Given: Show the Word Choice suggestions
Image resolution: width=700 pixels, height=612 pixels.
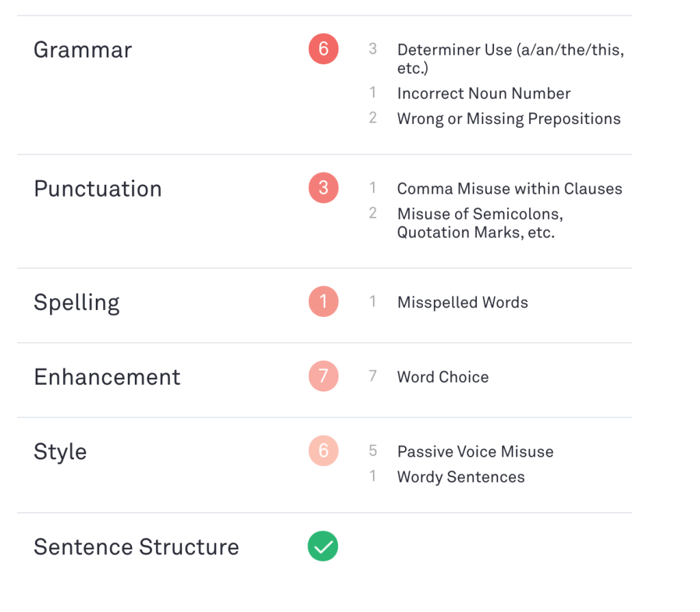Looking at the screenshot, I should 443,377.
